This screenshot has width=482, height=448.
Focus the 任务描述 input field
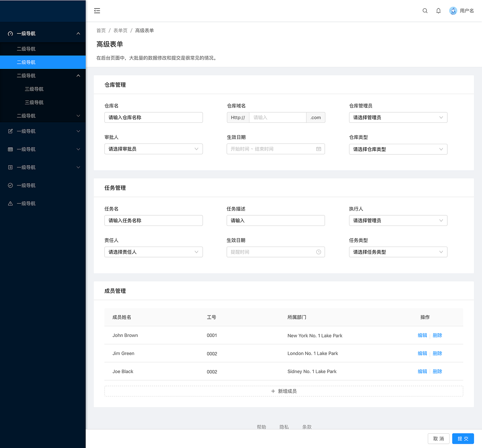[x=276, y=221]
